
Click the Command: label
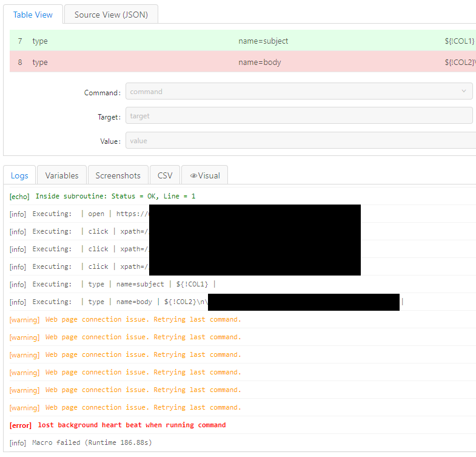point(102,93)
